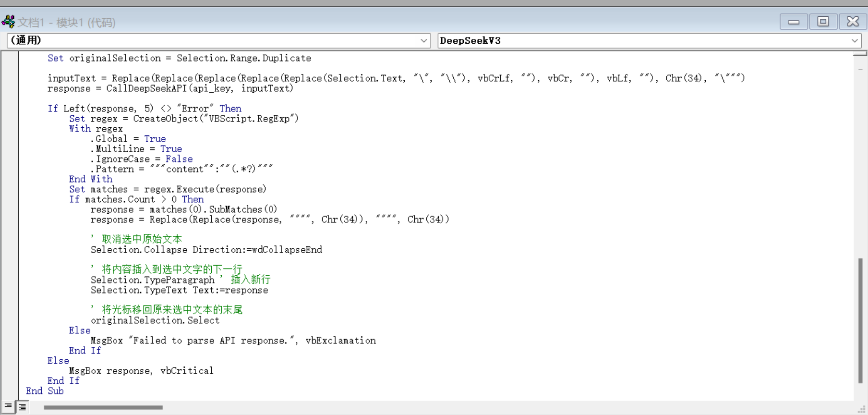Click the 'response = matches(0).SubMatches(0)' line

click(x=184, y=209)
